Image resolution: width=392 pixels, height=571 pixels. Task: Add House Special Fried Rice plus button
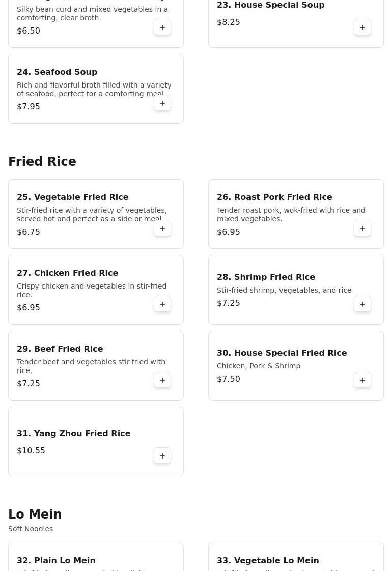[362, 380]
